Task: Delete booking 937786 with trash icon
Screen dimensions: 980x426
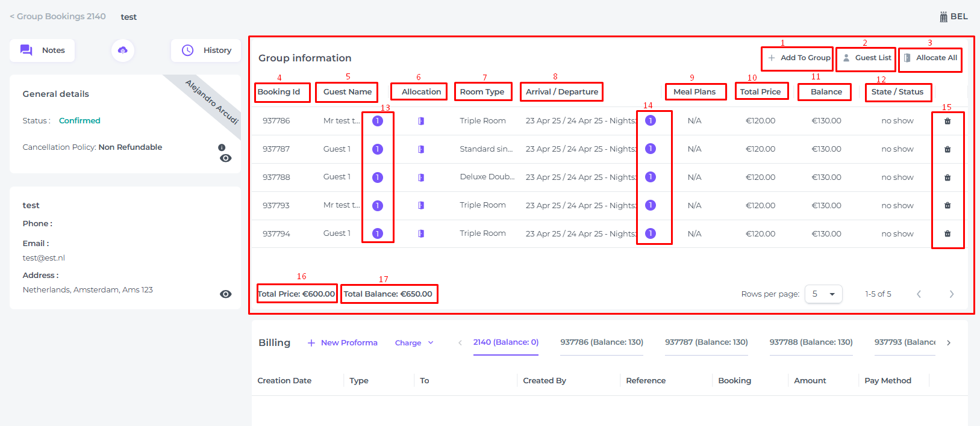Action: tap(947, 121)
